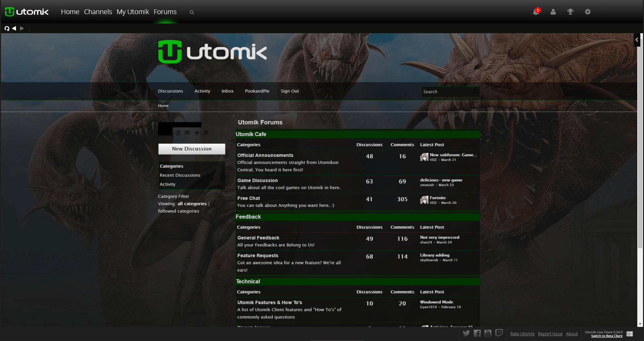644x341 pixels.
Task: Go back with the left arrow
Action: (14, 29)
